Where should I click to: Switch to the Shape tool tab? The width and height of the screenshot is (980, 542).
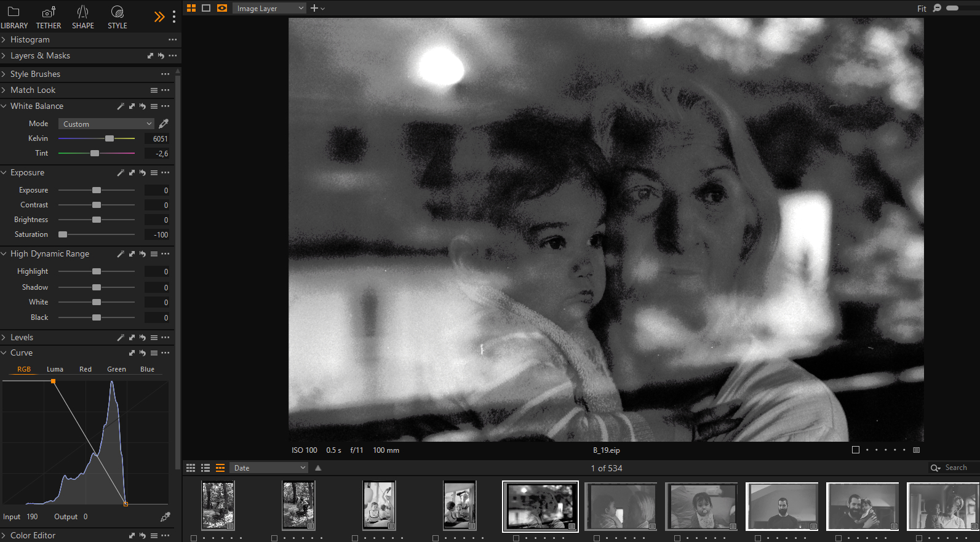pos(83,17)
